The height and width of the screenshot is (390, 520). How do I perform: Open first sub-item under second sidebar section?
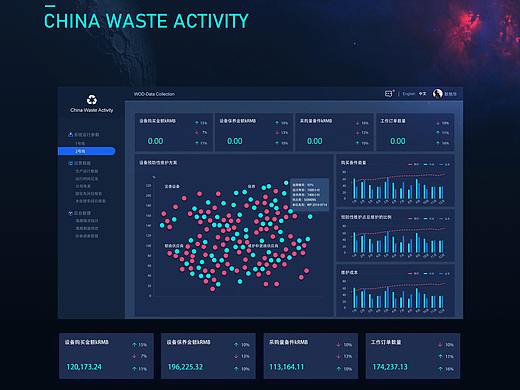pyautogui.click(x=87, y=171)
